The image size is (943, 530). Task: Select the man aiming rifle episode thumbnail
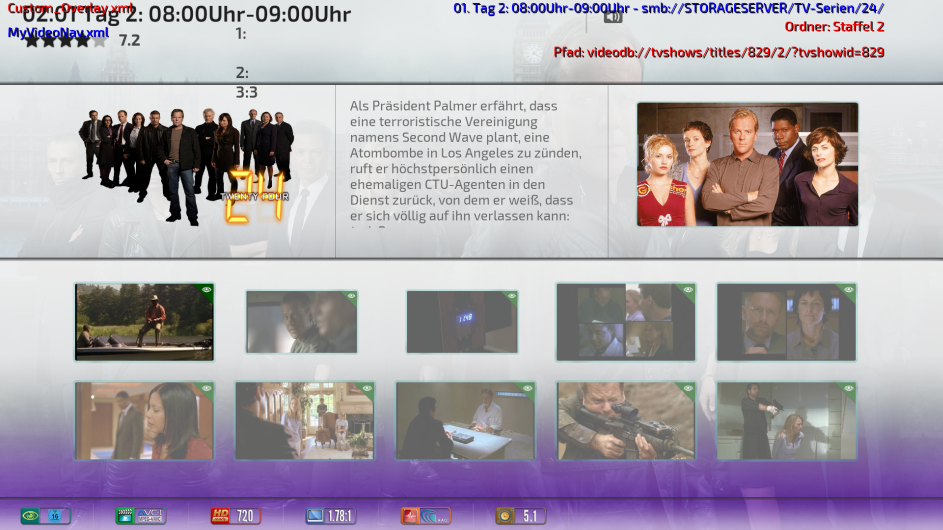coord(626,421)
